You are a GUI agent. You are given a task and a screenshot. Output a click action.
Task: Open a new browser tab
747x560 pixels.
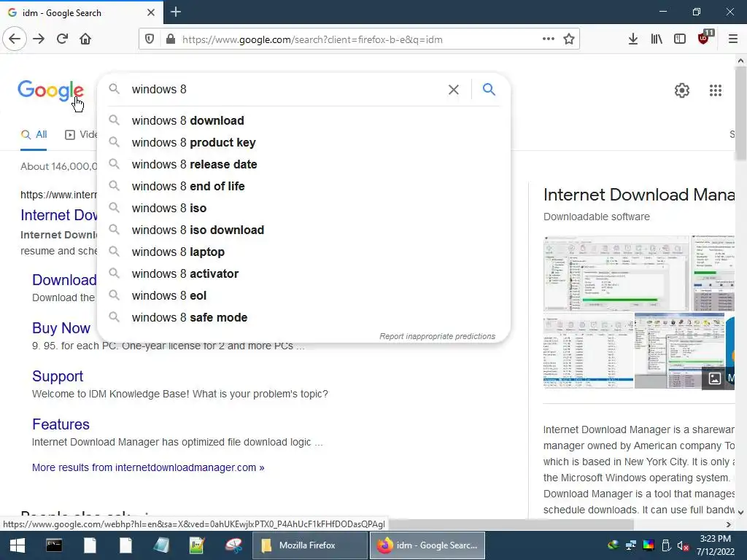(176, 12)
